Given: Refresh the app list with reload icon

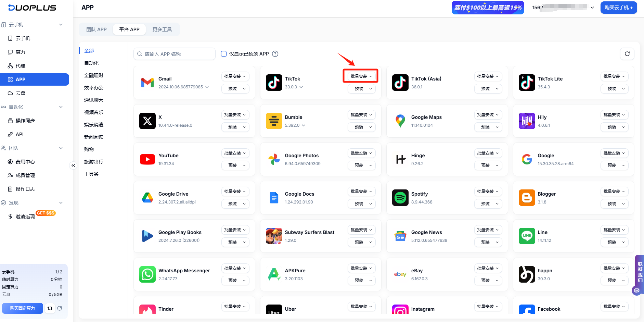Looking at the screenshot, I should point(627,54).
